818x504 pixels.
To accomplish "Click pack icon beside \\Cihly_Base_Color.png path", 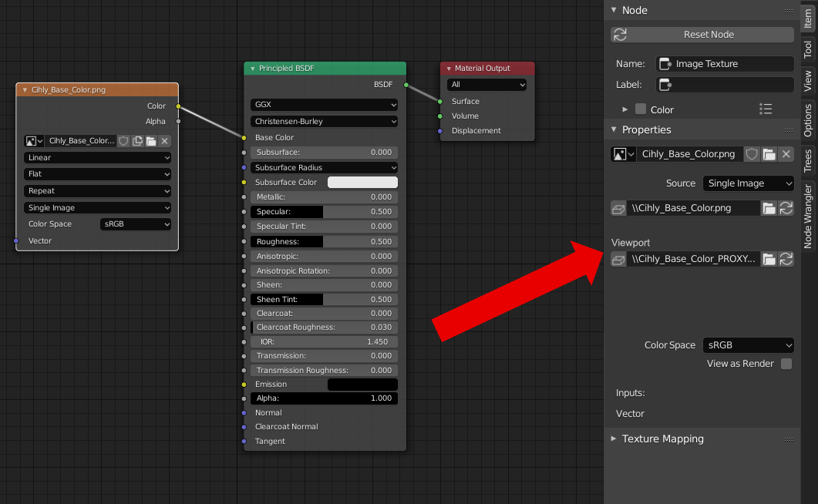I will 618,209.
